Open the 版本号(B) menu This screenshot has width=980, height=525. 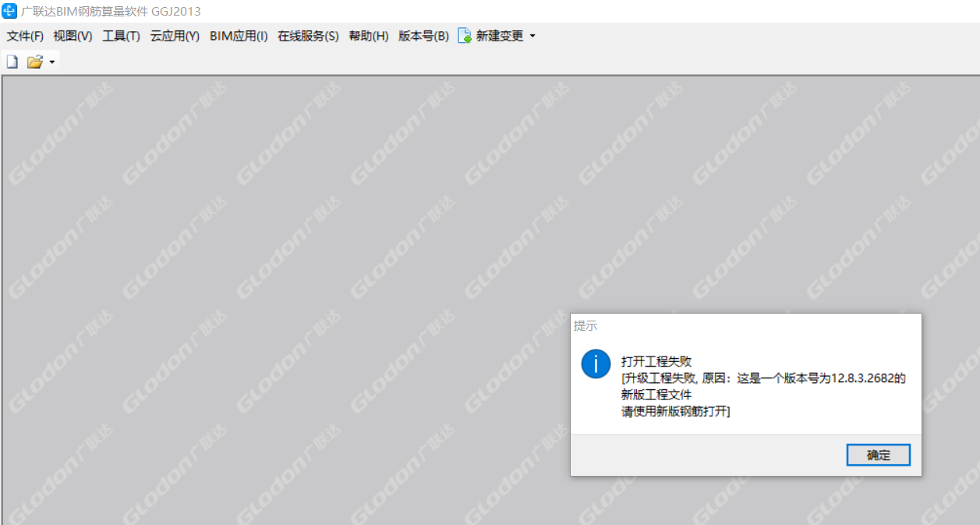coord(423,36)
